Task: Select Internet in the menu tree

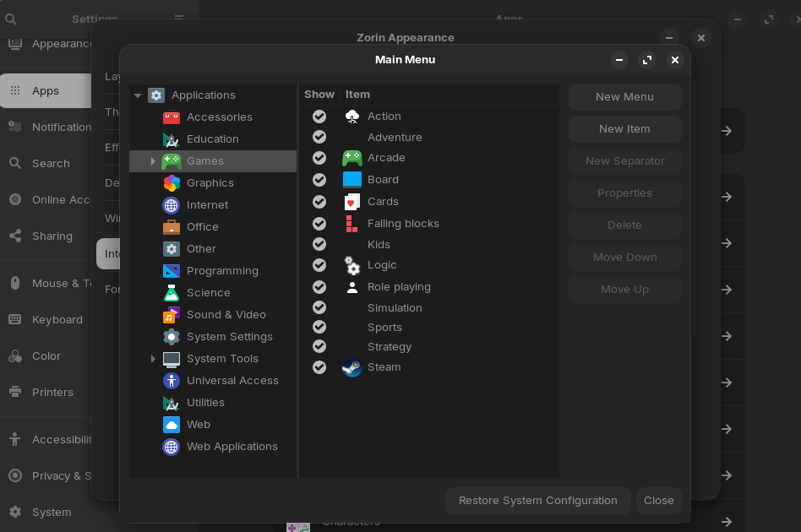Action: point(207,205)
